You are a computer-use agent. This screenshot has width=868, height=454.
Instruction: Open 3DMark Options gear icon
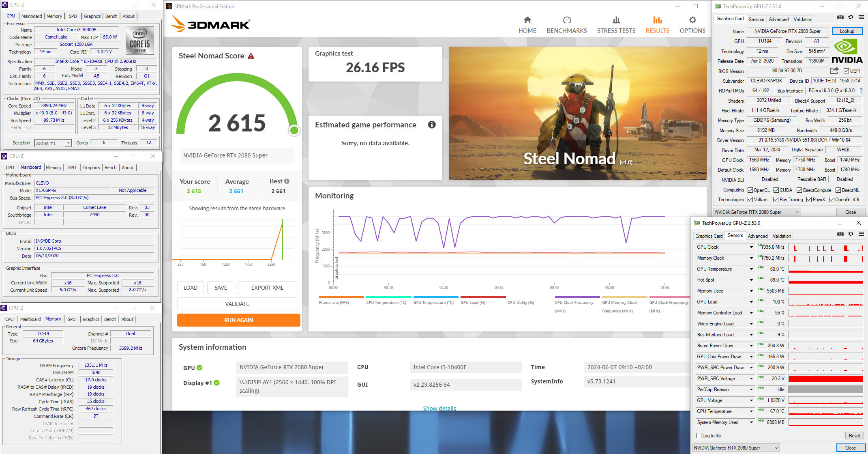tap(692, 20)
